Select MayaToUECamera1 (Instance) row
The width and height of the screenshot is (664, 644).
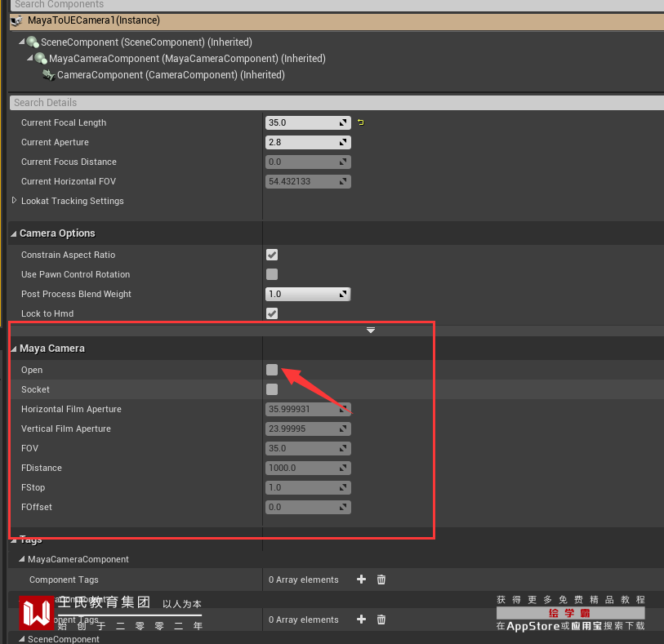click(336, 20)
